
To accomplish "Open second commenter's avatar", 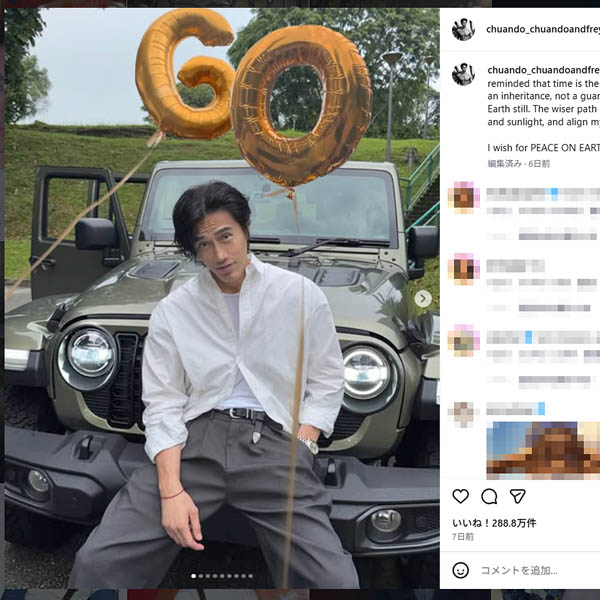I will (464, 267).
